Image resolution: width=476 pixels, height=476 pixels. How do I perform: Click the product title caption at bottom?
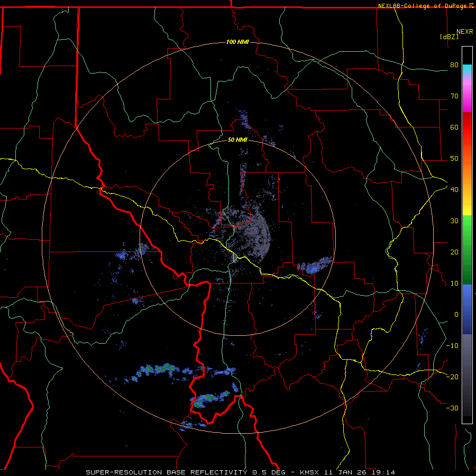click(241, 472)
